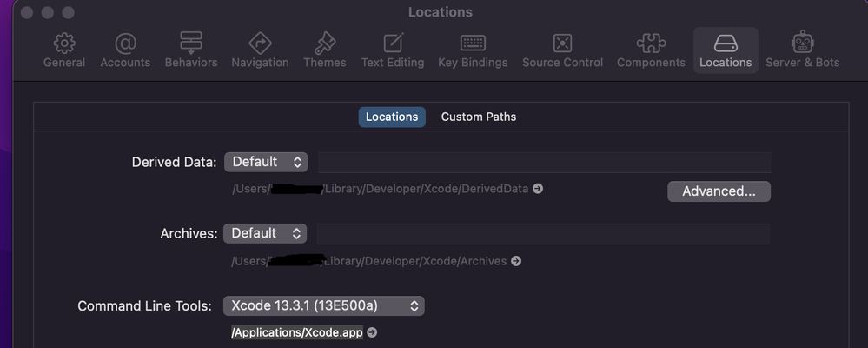868x348 pixels.
Task: Open the General preferences pane
Action: [x=64, y=50]
